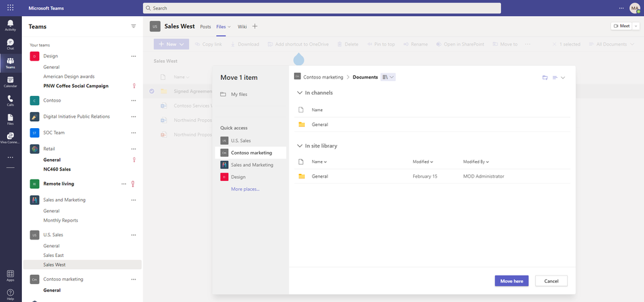The image size is (644, 302).
Task: Open the Monthly Reports channel
Action: tap(61, 221)
